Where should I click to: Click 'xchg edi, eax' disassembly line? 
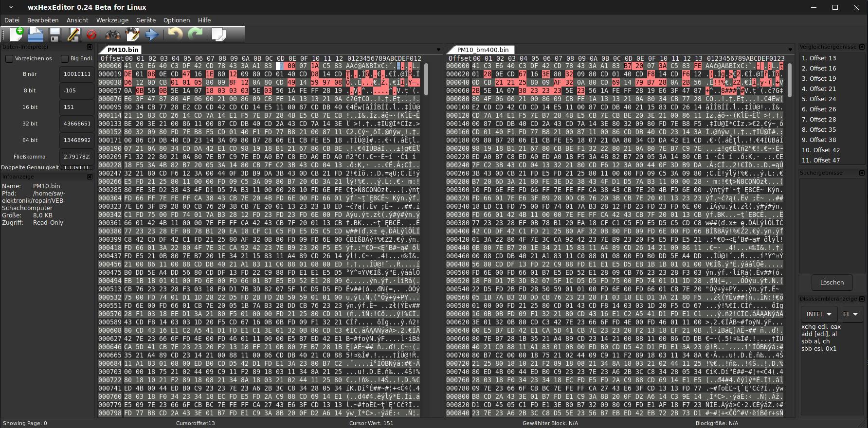(x=821, y=326)
